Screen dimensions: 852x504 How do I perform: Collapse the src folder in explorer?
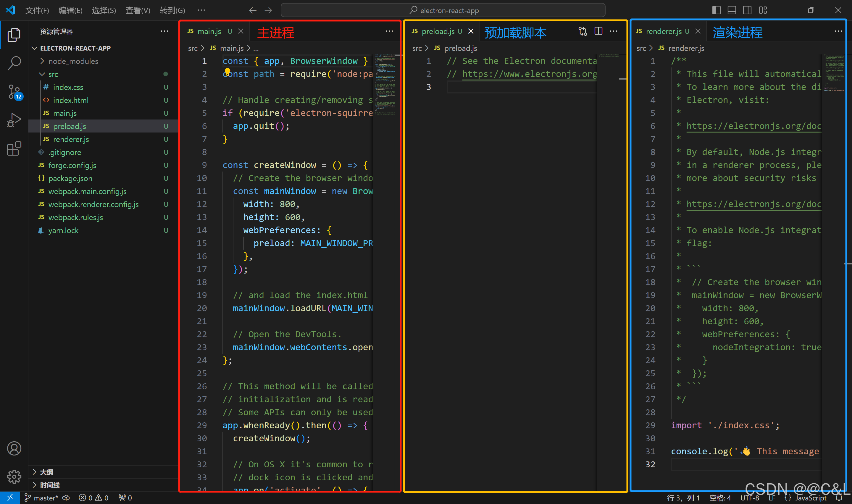click(x=53, y=74)
